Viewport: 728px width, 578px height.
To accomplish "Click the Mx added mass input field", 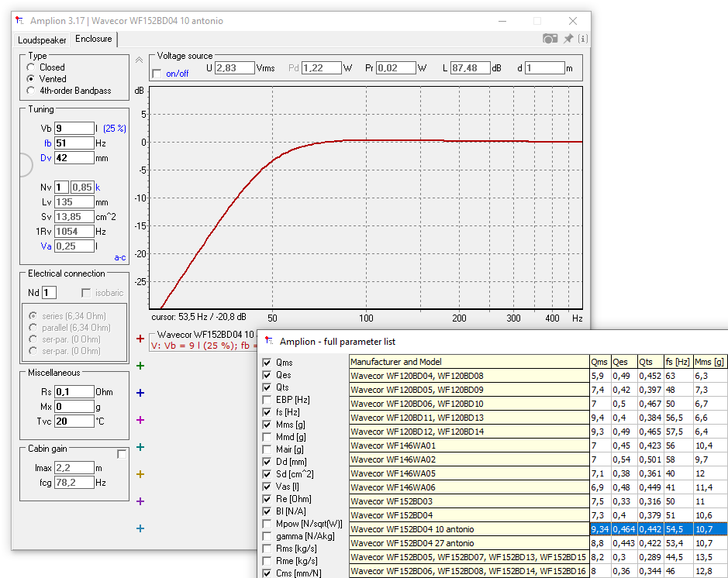I will point(74,407).
